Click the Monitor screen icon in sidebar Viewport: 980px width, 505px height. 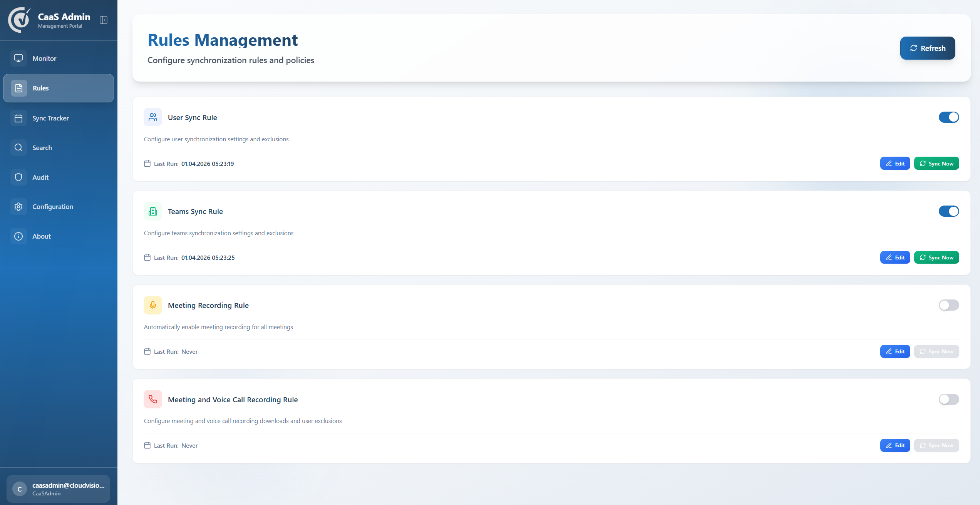coord(18,59)
